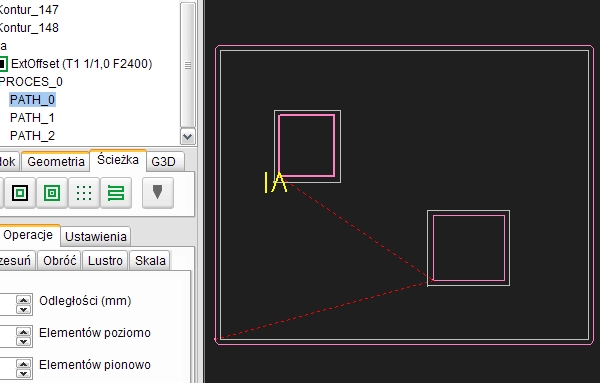Viewport: 600px width, 383px height.
Task: Click the tree panel scroll down arrow
Action: click(x=188, y=137)
